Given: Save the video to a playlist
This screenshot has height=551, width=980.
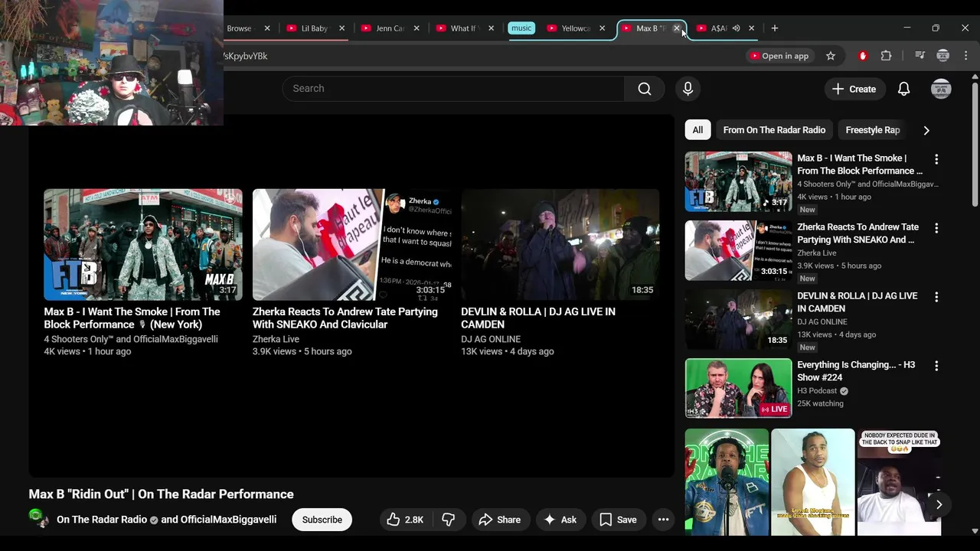Looking at the screenshot, I should point(618,520).
